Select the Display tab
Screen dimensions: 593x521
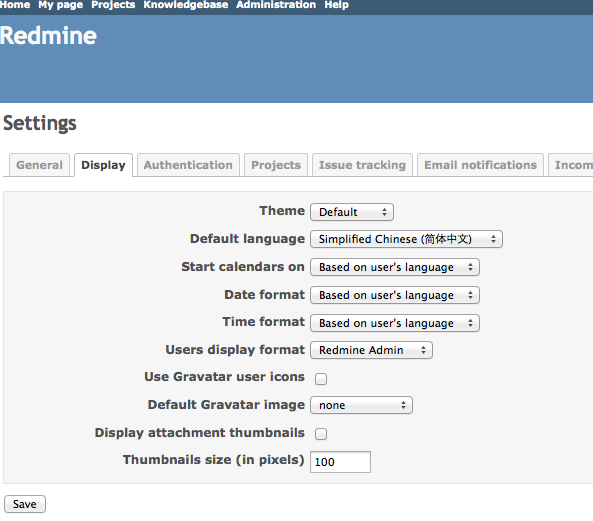103,165
